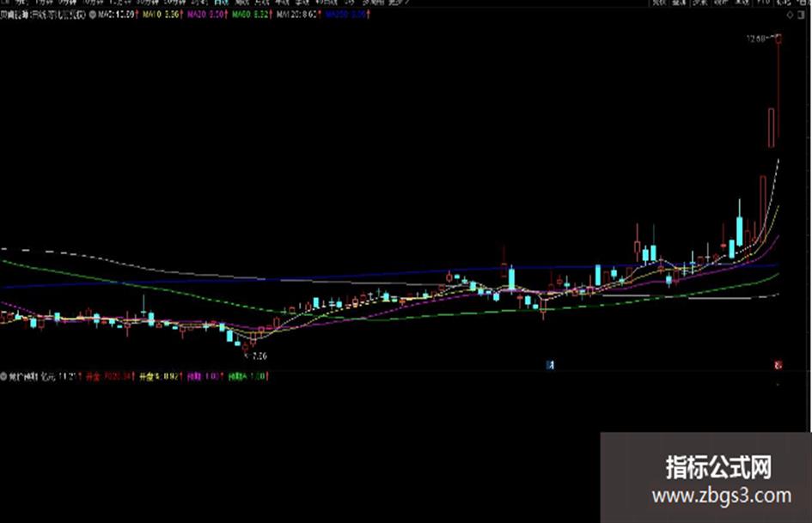Click the square panel icon beside the diamond
This screenshot has width=812, height=523.
(803, 15)
